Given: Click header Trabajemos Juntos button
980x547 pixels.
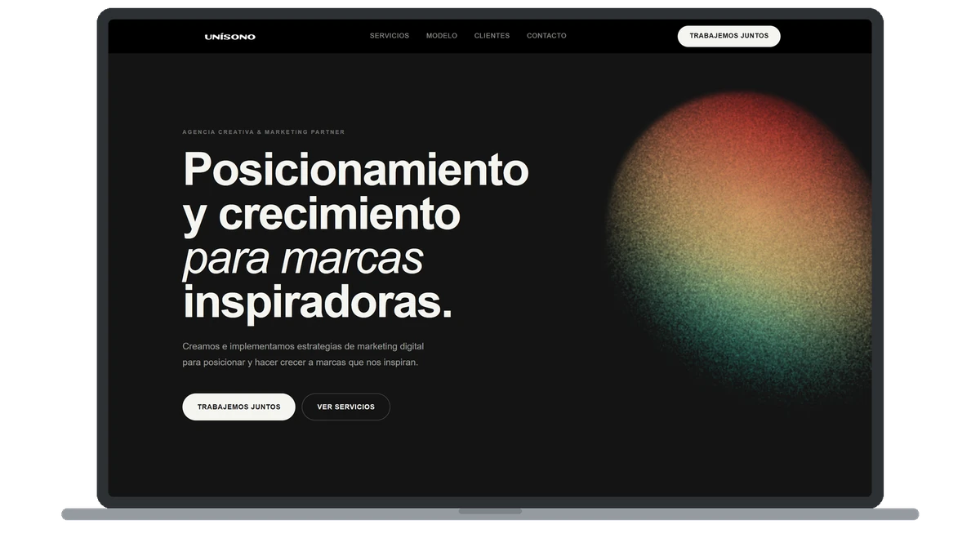Looking at the screenshot, I should [x=728, y=36].
